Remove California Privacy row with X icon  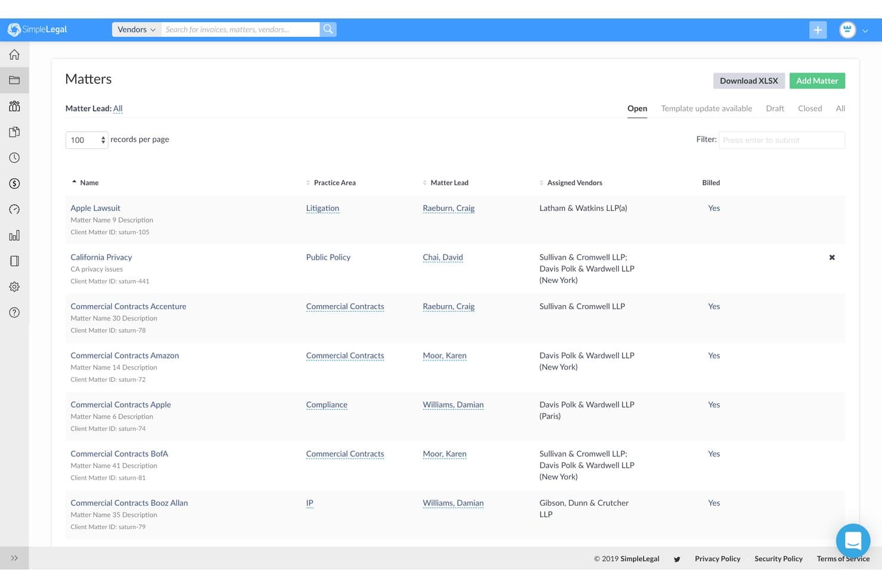832,257
